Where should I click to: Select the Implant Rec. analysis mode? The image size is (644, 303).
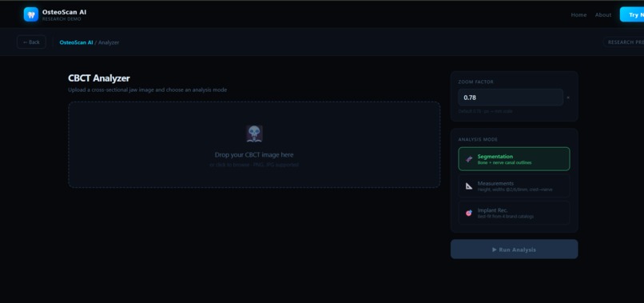(514, 213)
